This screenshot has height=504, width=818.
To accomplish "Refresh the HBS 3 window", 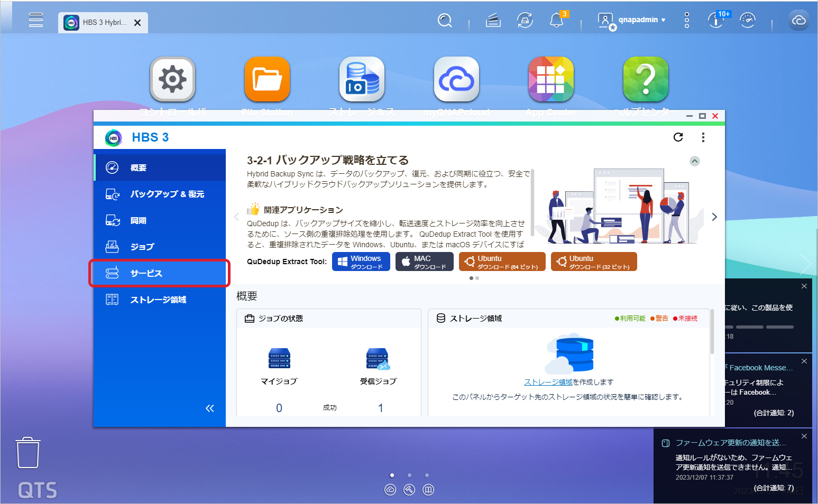I will (678, 137).
